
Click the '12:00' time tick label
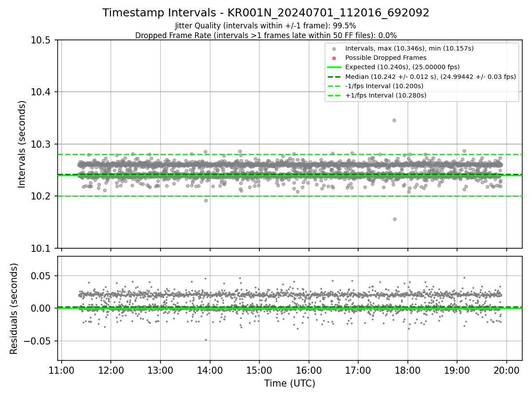111,369
